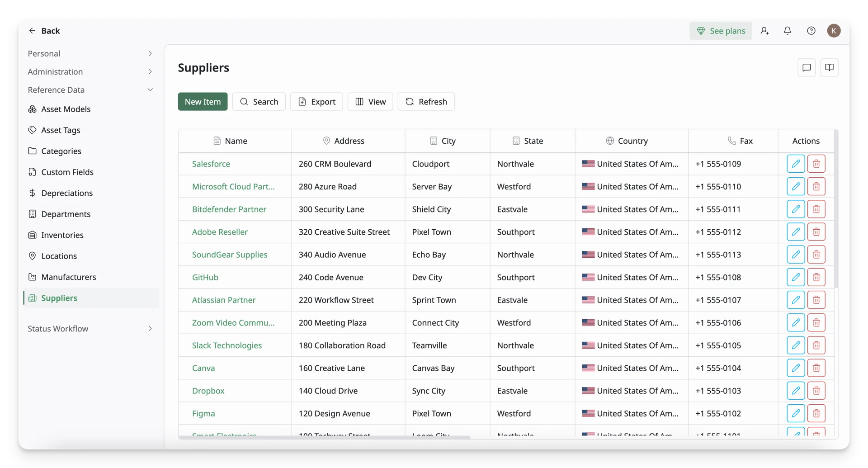Delete the Dropbox supplier row
The image size is (868, 468).
coord(816,391)
